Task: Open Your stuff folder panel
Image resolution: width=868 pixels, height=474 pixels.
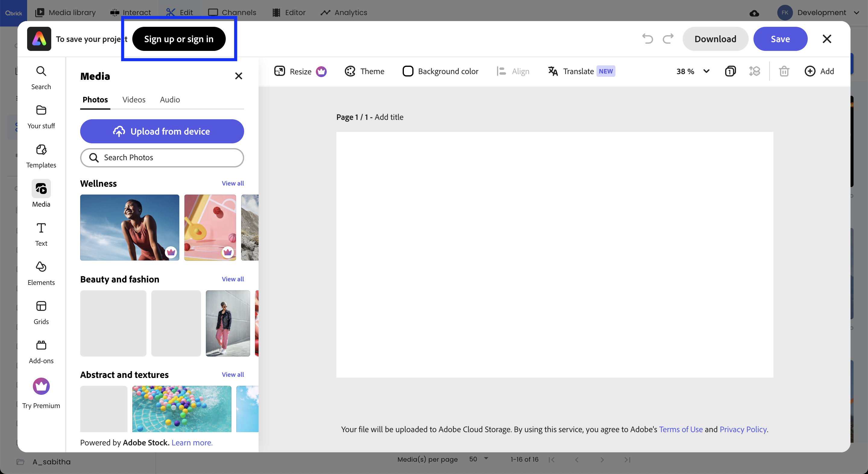Action: [x=41, y=117]
